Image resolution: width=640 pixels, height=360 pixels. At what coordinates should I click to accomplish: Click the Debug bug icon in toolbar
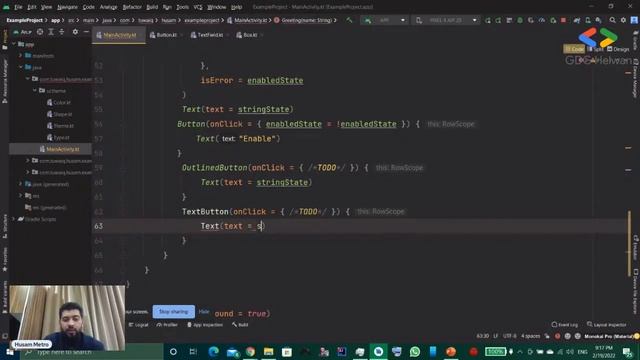[520, 20]
